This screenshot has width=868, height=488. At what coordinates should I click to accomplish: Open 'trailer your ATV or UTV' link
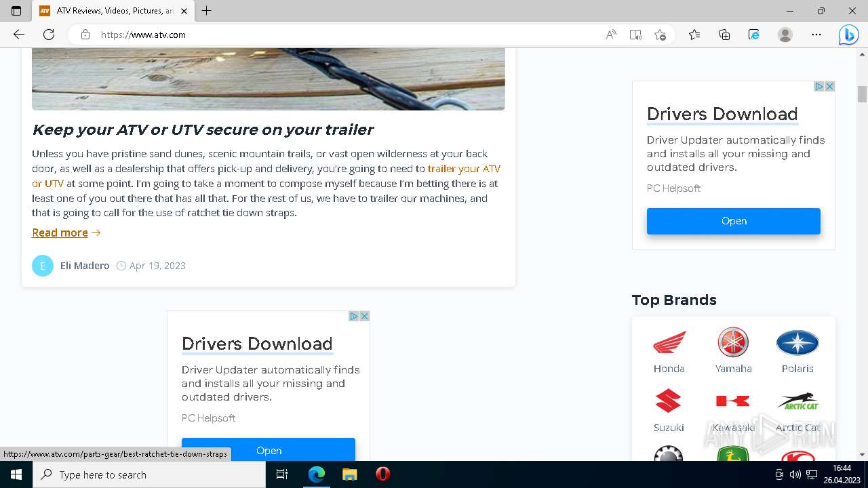click(464, 169)
